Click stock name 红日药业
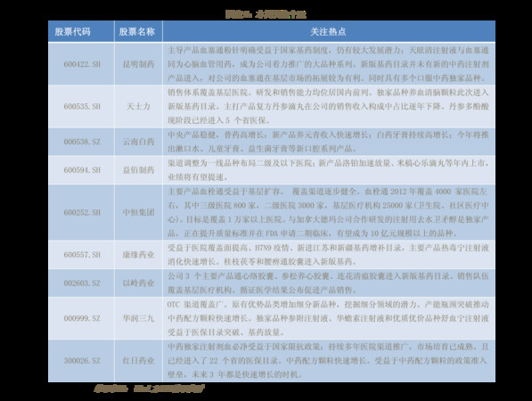Screen dimensions: 532x401 coord(138,360)
